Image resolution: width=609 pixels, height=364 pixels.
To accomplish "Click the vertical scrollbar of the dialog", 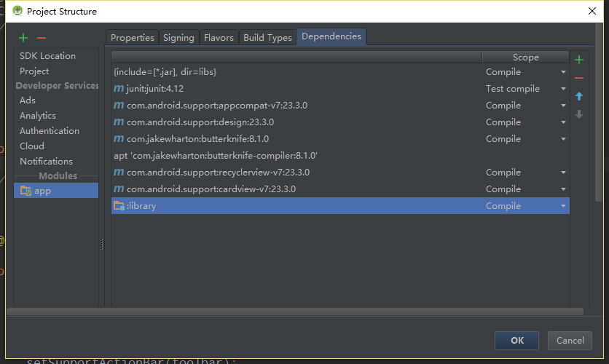I will click(x=599, y=113).
